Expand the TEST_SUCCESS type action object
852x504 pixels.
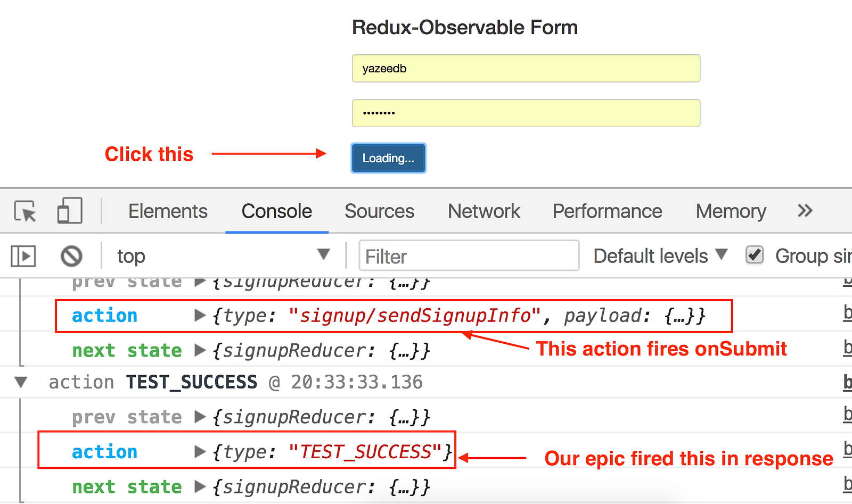(200, 452)
